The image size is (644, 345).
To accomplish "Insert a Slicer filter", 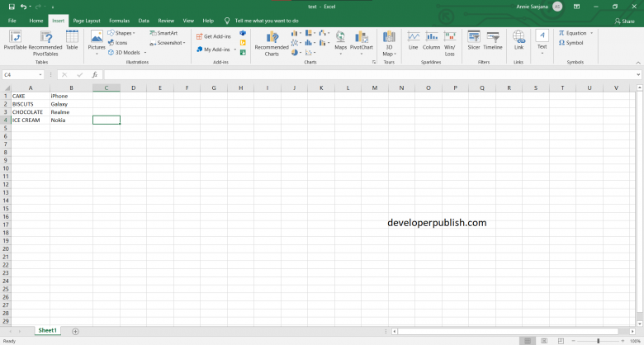I will point(473,40).
